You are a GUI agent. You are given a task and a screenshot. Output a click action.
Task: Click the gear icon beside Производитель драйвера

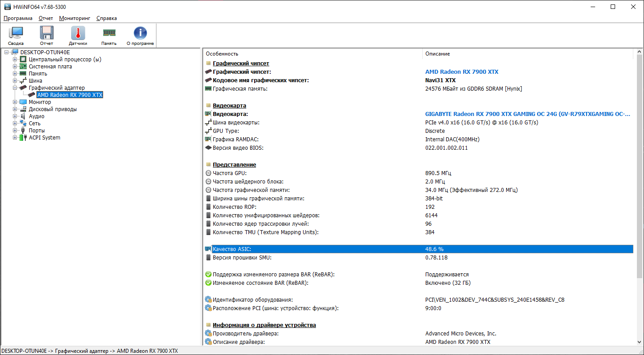point(208,334)
